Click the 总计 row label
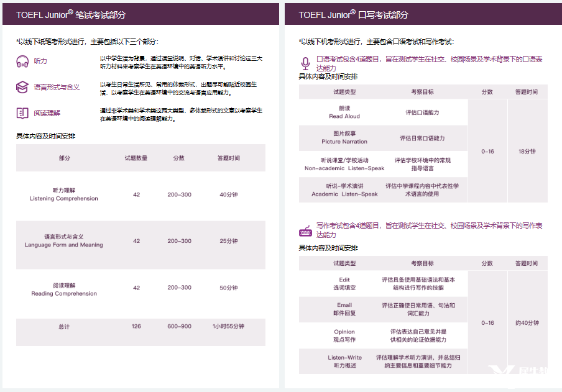562x392 pixels. click(64, 326)
